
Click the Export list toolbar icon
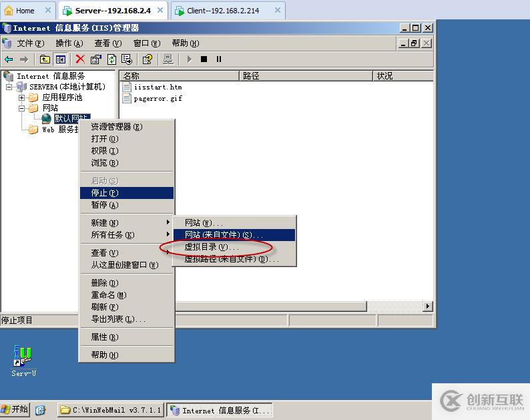[x=127, y=59]
